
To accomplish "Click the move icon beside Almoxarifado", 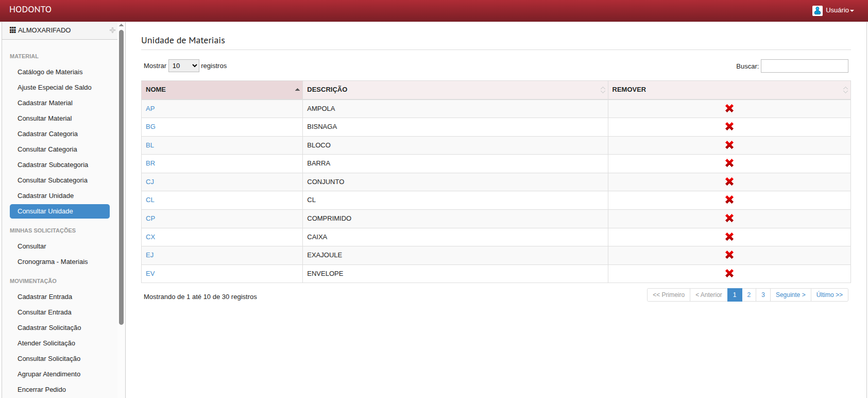I will 112,30.
